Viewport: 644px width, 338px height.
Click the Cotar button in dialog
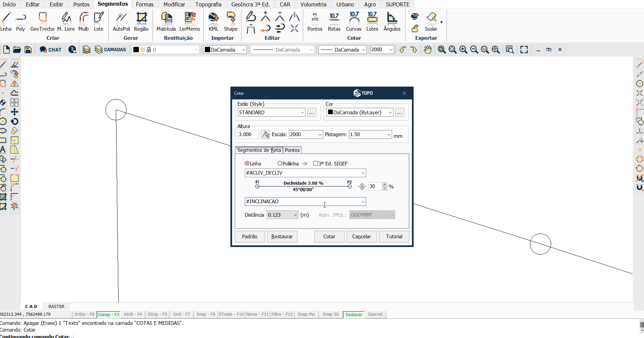tap(329, 237)
